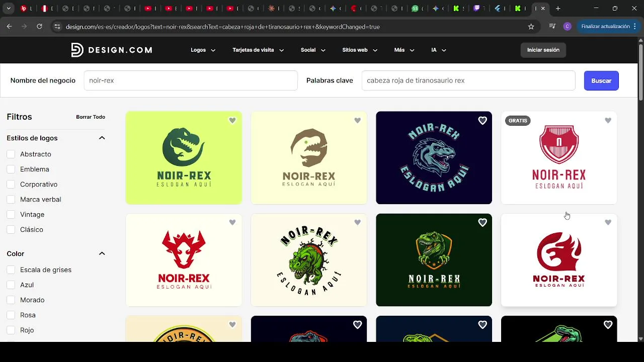The width and height of the screenshot is (644, 362).
Task: Open the IA dropdown menu
Action: [439, 50]
